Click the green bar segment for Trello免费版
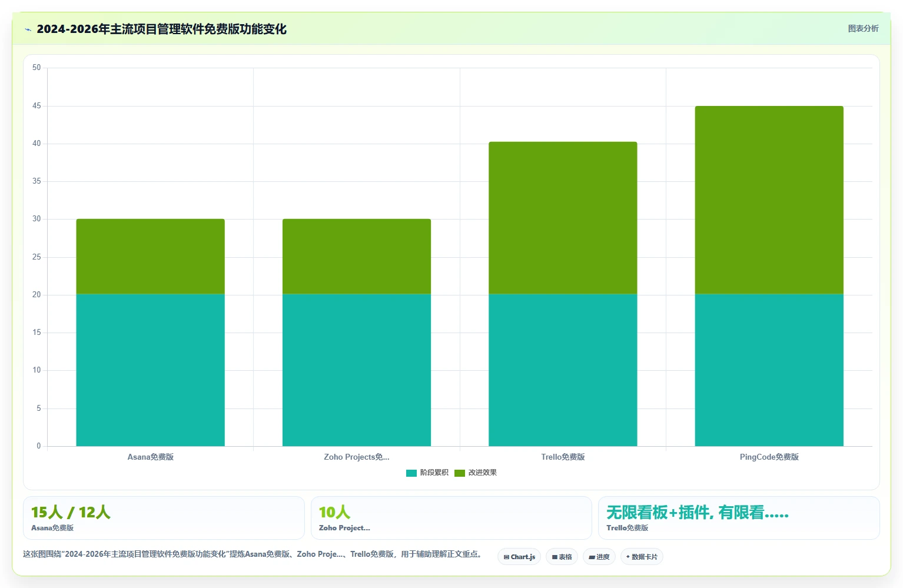 [563, 218]
